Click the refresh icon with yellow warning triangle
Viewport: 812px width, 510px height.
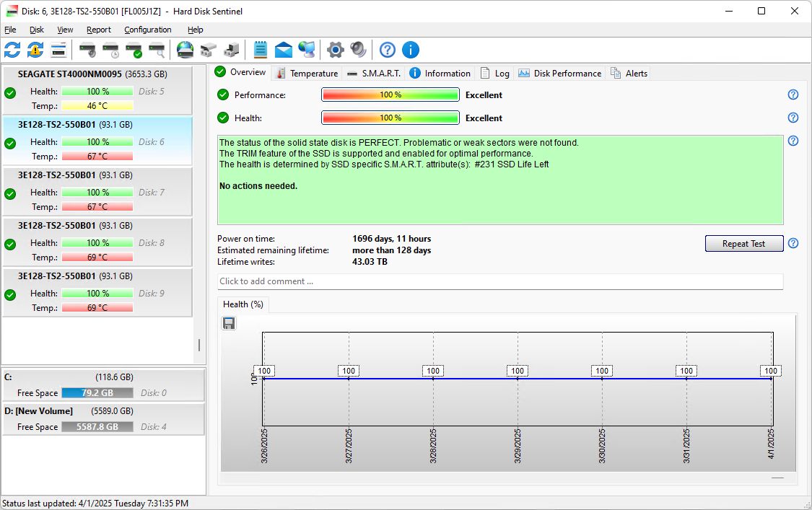pos(35,50)
